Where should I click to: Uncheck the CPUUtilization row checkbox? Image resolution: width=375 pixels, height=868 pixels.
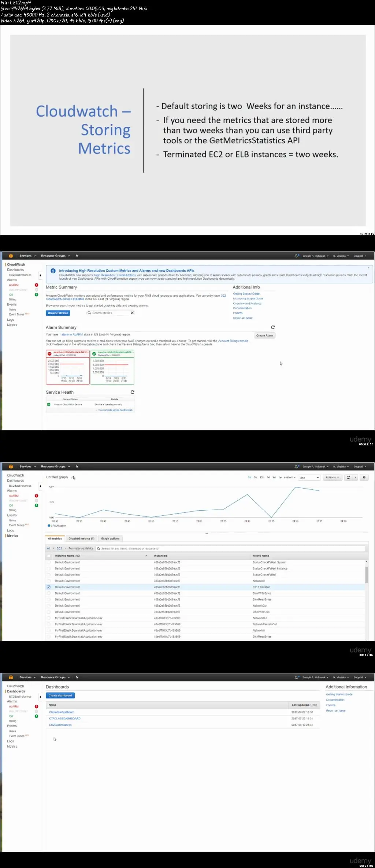(x=49, y=587)
